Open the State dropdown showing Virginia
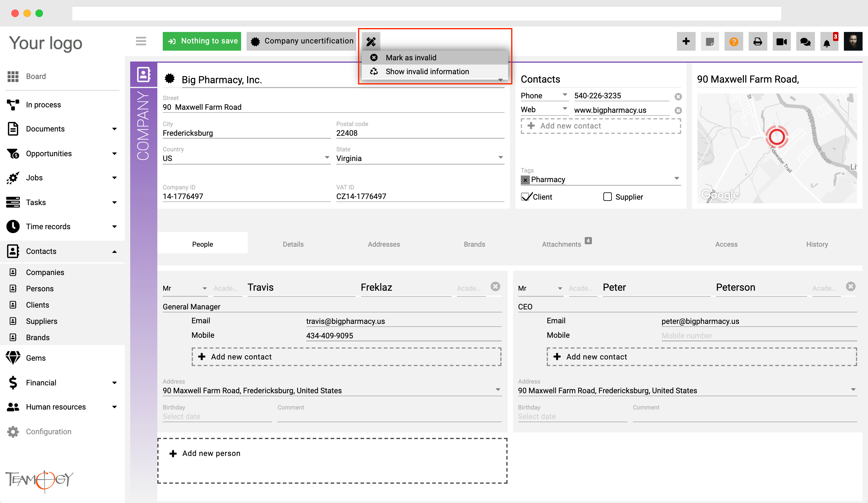Viewport: 868px width, 503px height. pyautogui.click(x=420, y=158)
